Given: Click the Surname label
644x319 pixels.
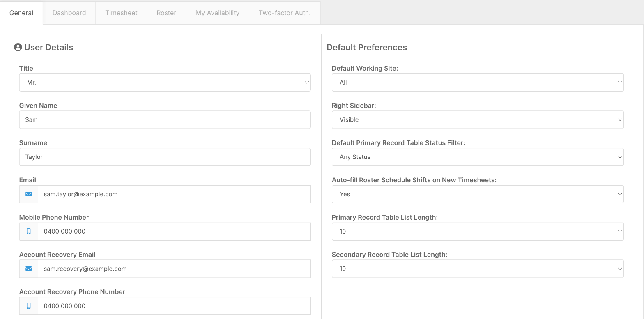Looking at the screenshot, I should (33, 143).
